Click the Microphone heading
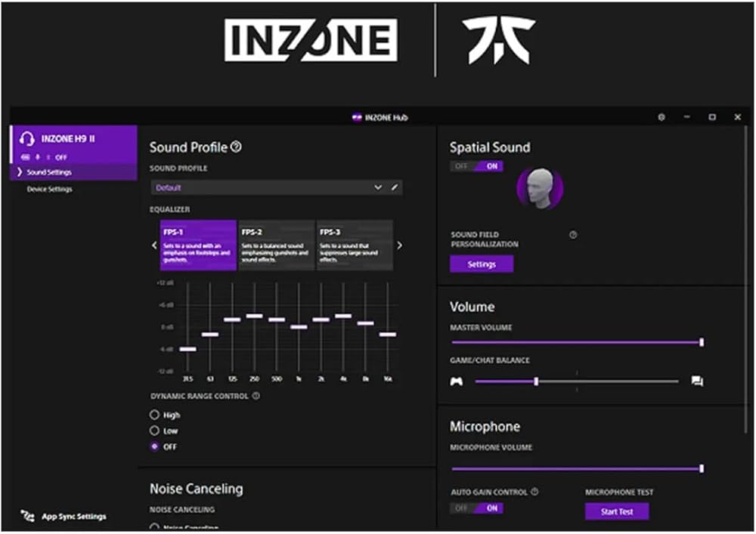 (x=485, y=427)
